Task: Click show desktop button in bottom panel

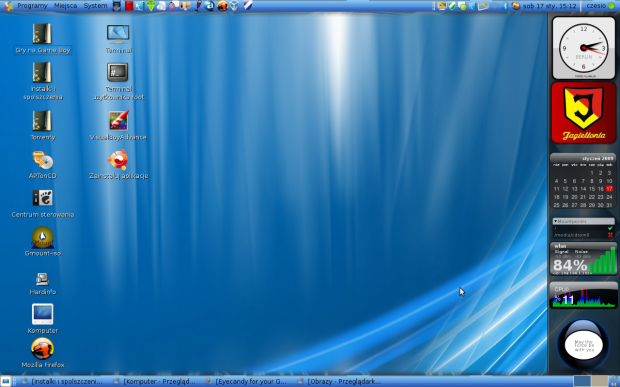Action: click(x=6, y=381)
